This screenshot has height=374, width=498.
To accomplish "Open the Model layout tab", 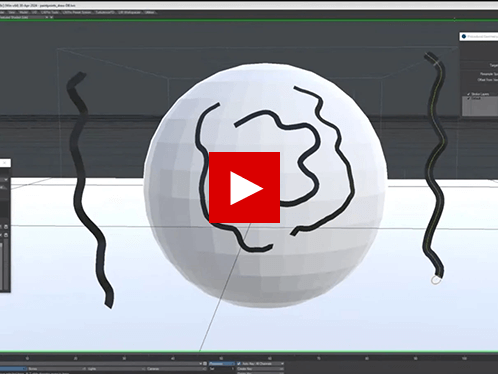I will click(24, 13).
